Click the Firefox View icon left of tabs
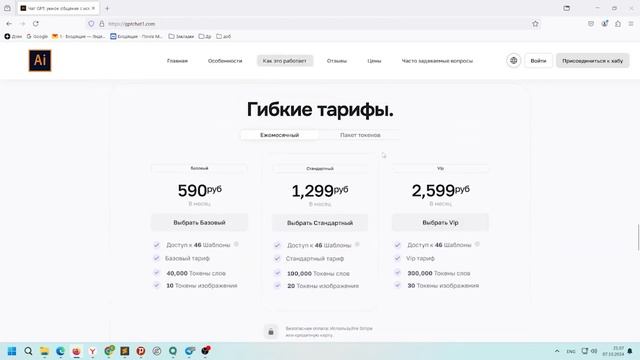The image size is (640, 360). coord(7,8)
